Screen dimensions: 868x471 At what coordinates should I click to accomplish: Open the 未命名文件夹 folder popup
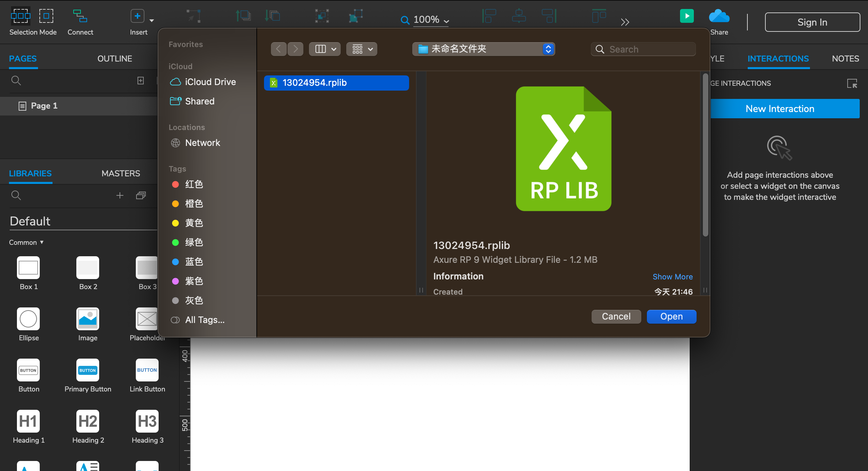(484, 49)
